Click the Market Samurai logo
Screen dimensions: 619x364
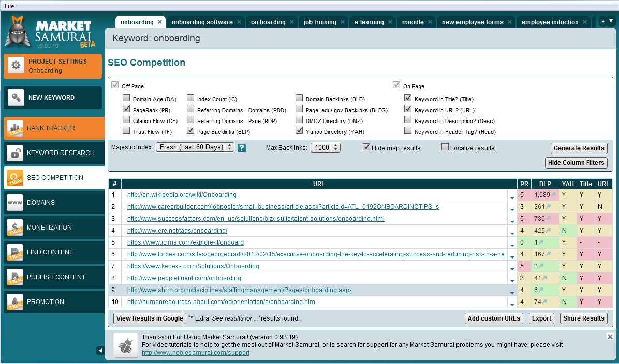tap(51, 33)
